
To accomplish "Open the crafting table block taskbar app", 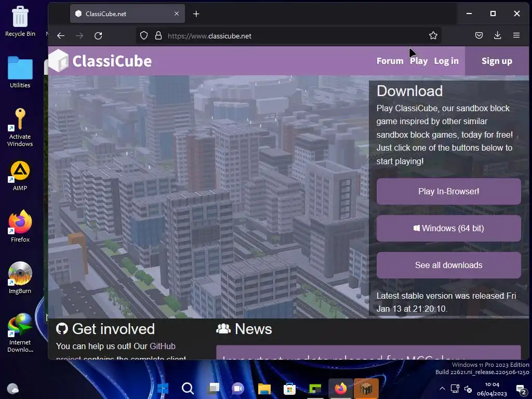I will pos(366,389).
